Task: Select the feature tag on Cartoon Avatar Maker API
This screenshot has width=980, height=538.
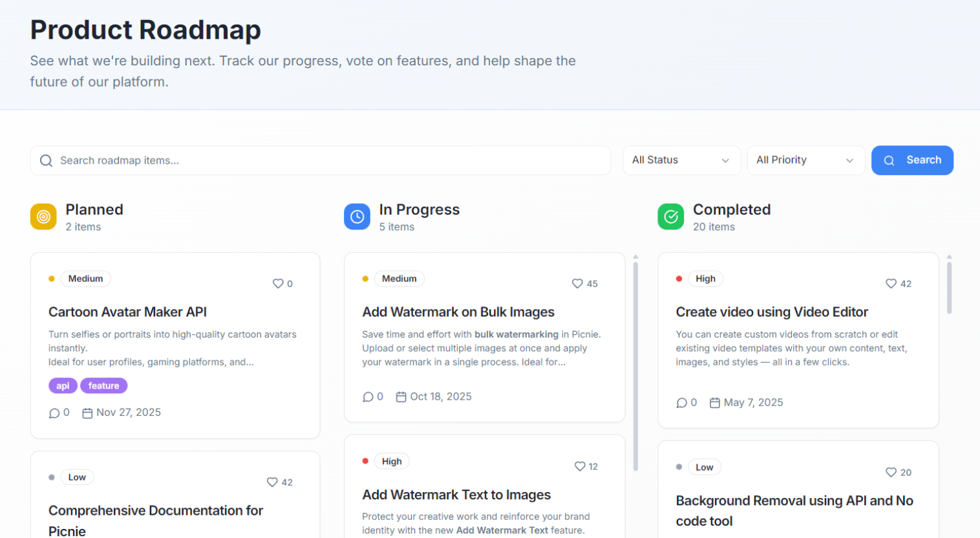Action: (x=103, y=385)
